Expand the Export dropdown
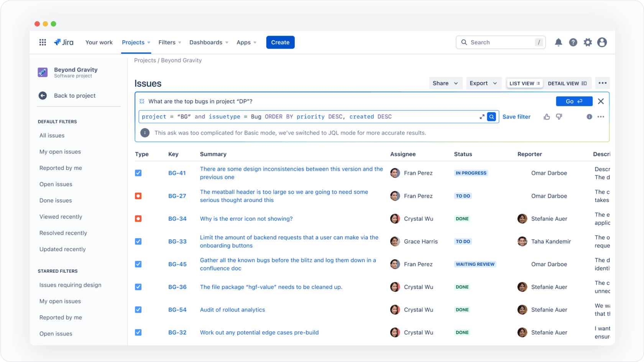The height and width of the screenshot is (362, 644). [x=483, y=83]
